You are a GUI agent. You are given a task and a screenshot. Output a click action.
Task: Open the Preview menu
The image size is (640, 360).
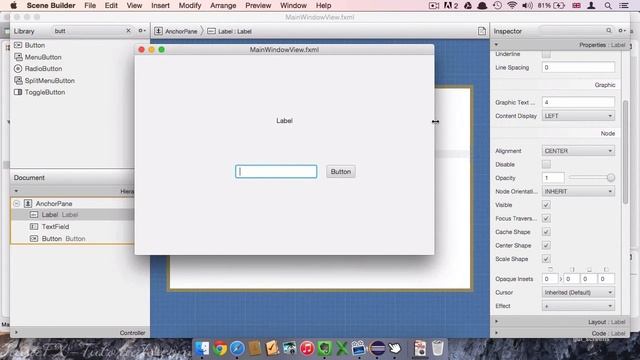point(258,6)
